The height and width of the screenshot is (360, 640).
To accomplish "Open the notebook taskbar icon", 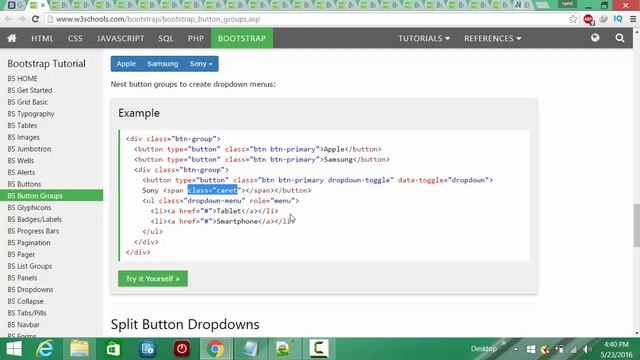I will point(250,349).
